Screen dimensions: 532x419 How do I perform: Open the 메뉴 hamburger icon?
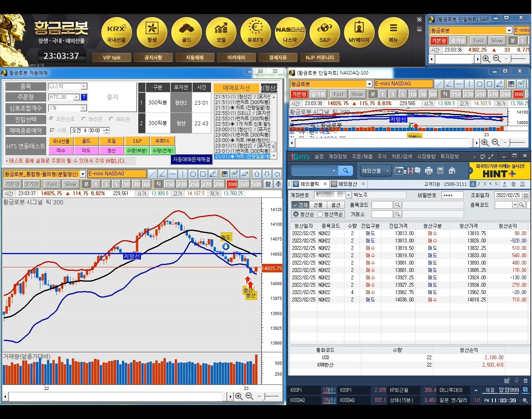[x=393, y=33]
